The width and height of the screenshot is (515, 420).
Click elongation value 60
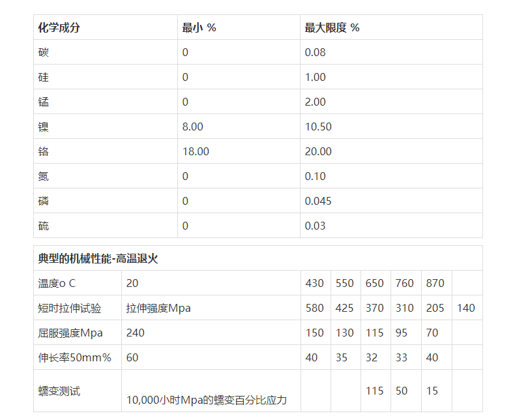132,357
